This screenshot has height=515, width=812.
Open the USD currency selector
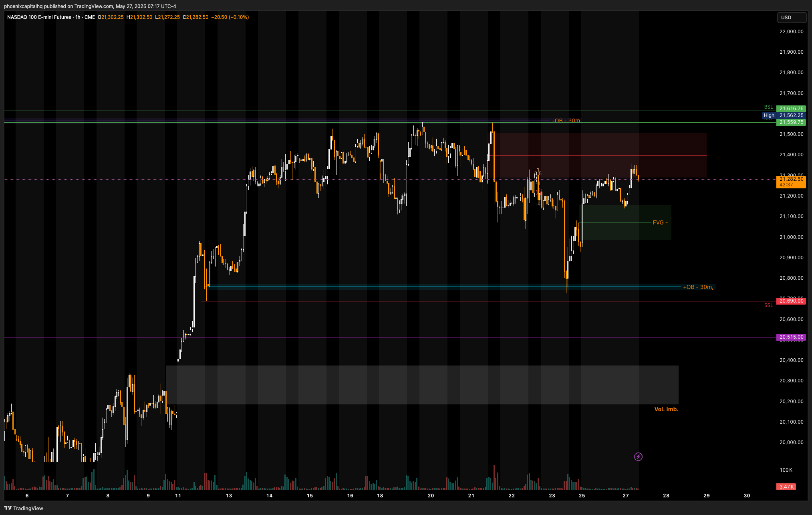(791, 18)
